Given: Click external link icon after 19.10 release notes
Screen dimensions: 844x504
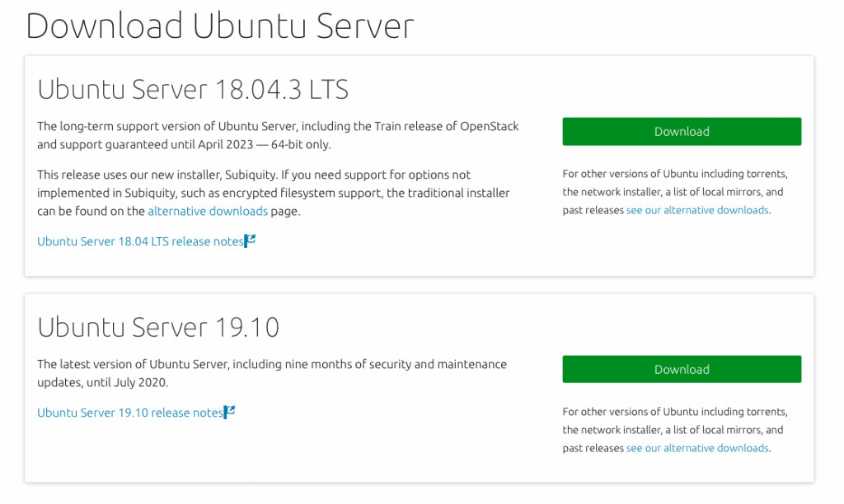Looking at the screenshot, I should 229,412.
